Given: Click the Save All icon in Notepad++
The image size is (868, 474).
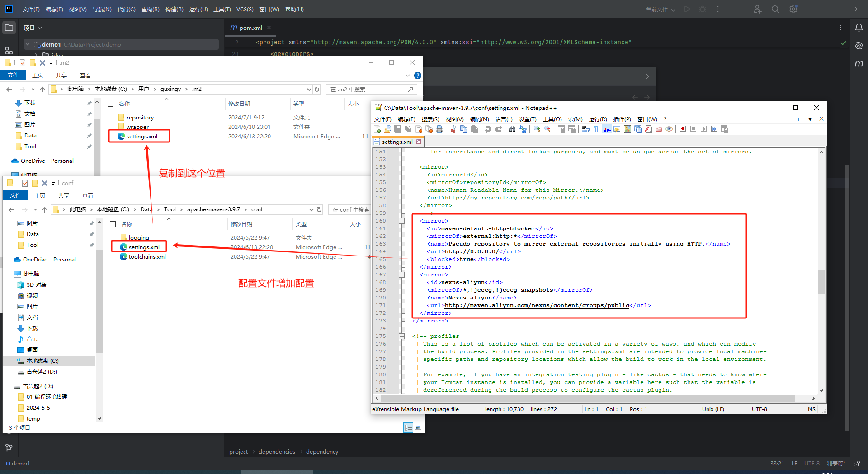Looking at the screenshot, I should (408, 129).
